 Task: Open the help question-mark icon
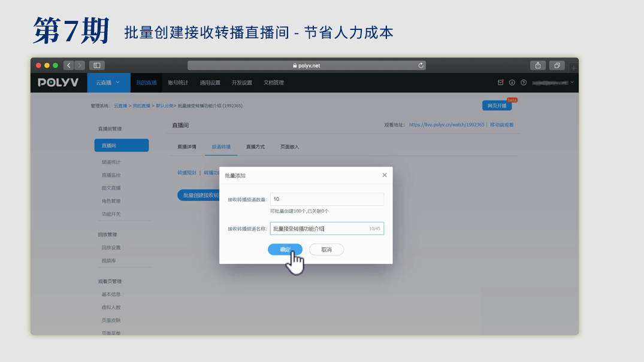(523, 83)
